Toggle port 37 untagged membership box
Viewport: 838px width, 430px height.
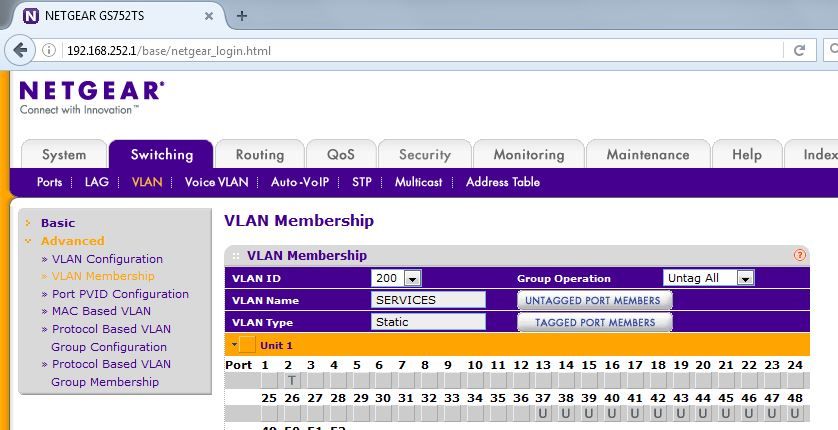click(543, 413)
